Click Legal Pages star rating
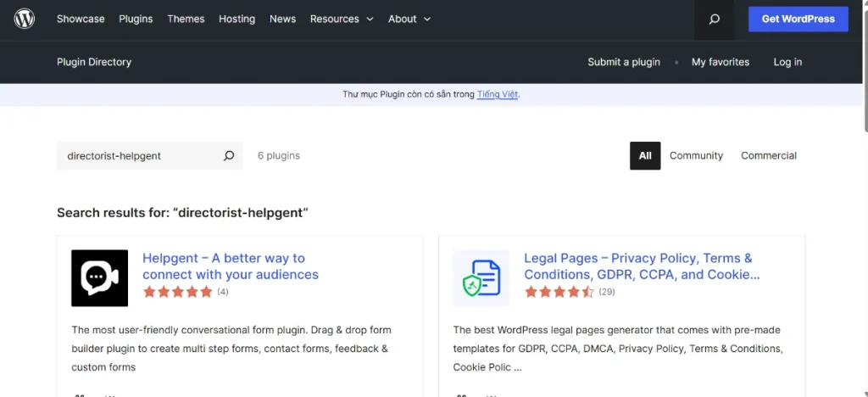The height and width of the screenshot is (397, 868). [559, 292]
